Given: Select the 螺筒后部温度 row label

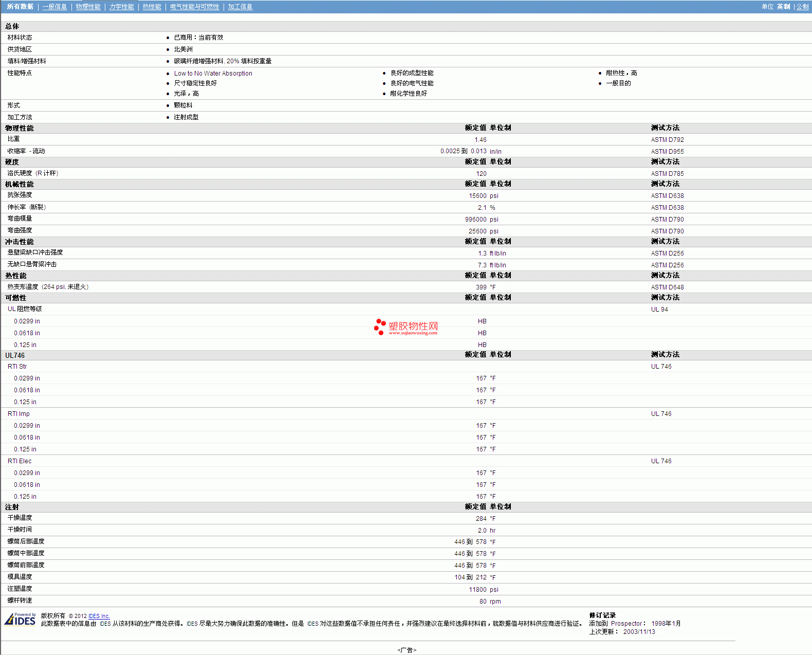Looking at the screenshot, I should click(x=26, y=541).
